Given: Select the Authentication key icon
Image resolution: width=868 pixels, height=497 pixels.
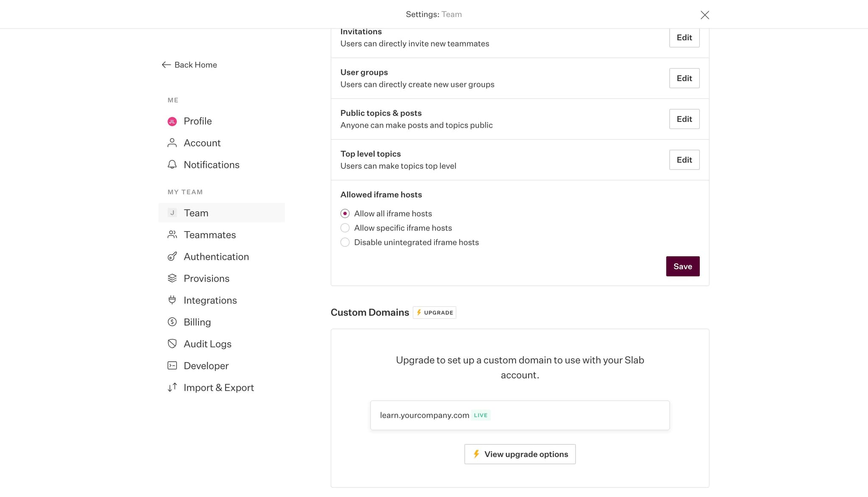Looking at the screenshot, I should pos(172,257).
